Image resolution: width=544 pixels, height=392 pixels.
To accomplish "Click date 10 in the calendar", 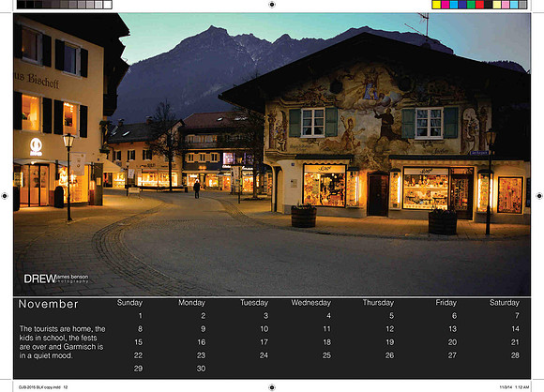I will click(264, 329).
